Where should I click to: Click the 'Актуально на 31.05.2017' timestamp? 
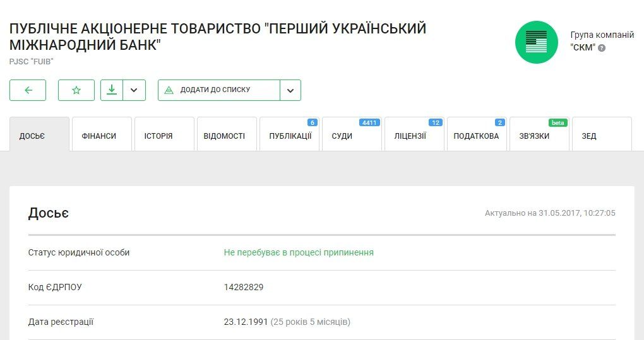pos(550,213)
